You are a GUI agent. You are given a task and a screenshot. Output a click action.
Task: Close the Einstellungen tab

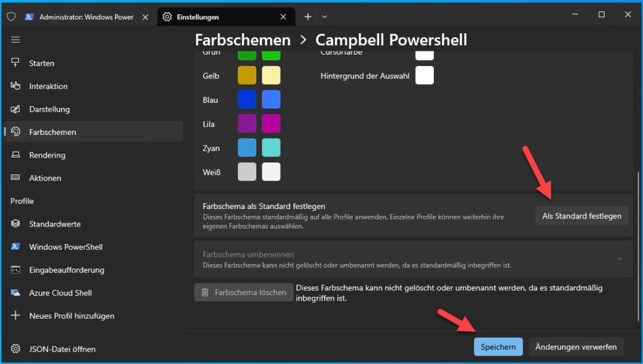pyautogui.click(x=283, y=17)
